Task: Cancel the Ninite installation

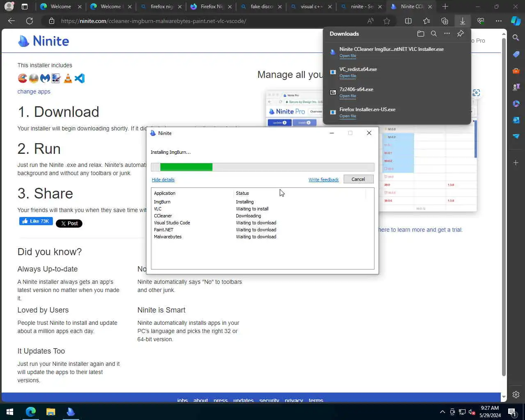Action: pos(358,179)
